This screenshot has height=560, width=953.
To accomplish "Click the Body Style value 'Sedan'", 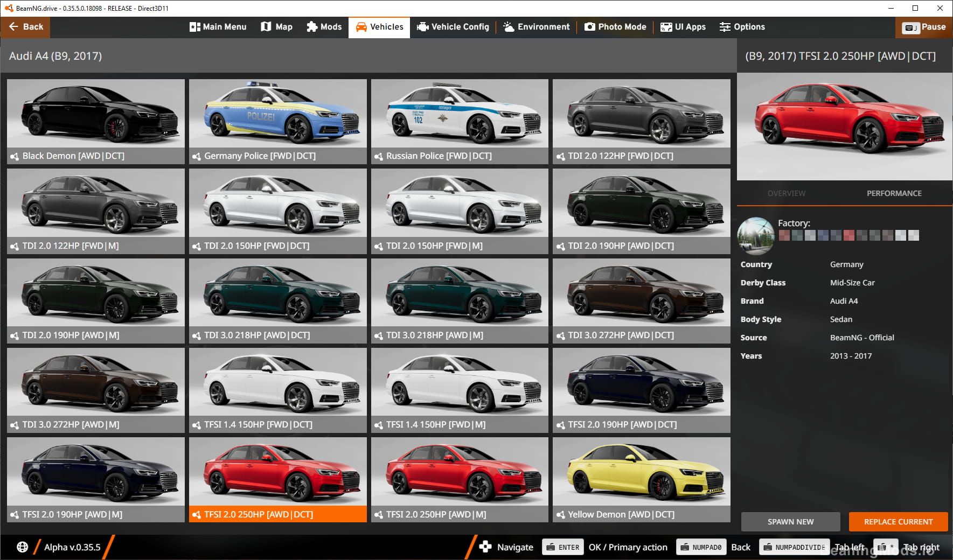I will [841, 319].
